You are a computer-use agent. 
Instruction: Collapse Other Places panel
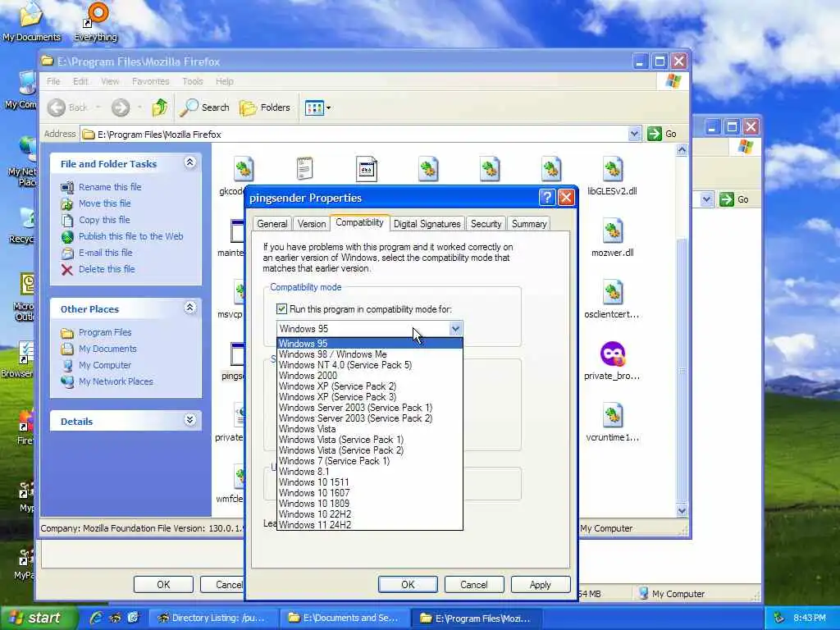coord(189,308)
